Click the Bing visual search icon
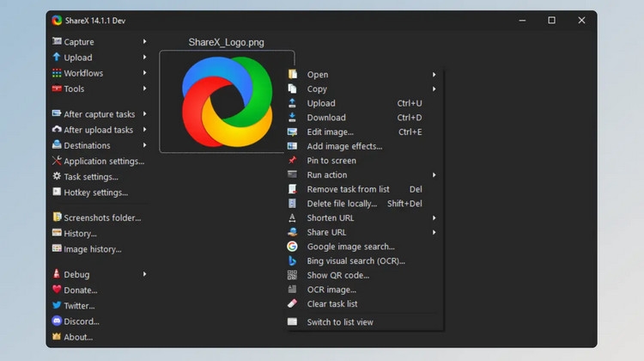The height and width of the screenshot is (361, 644). point(292,260)
